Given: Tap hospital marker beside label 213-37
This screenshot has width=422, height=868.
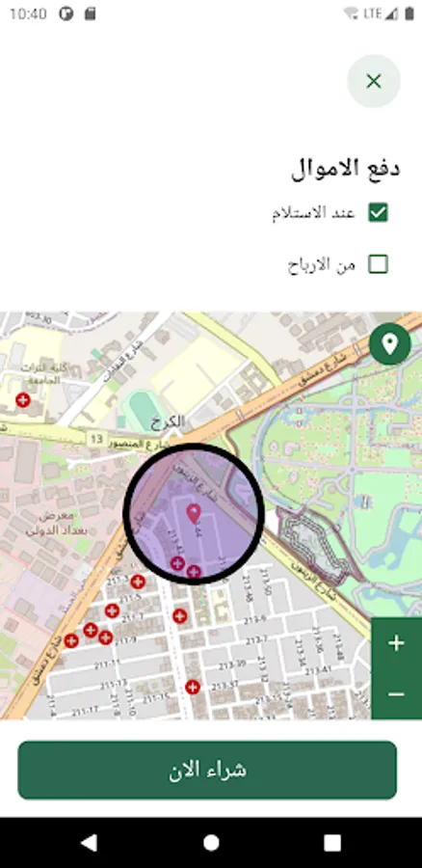Looking at the screenshot, I should point(192,687).
